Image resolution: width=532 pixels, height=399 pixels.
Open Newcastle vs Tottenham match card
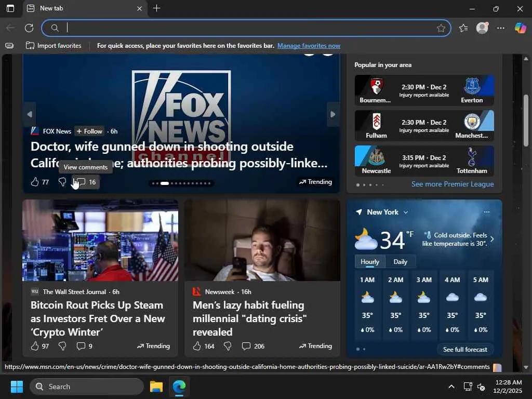click(424, 161)
